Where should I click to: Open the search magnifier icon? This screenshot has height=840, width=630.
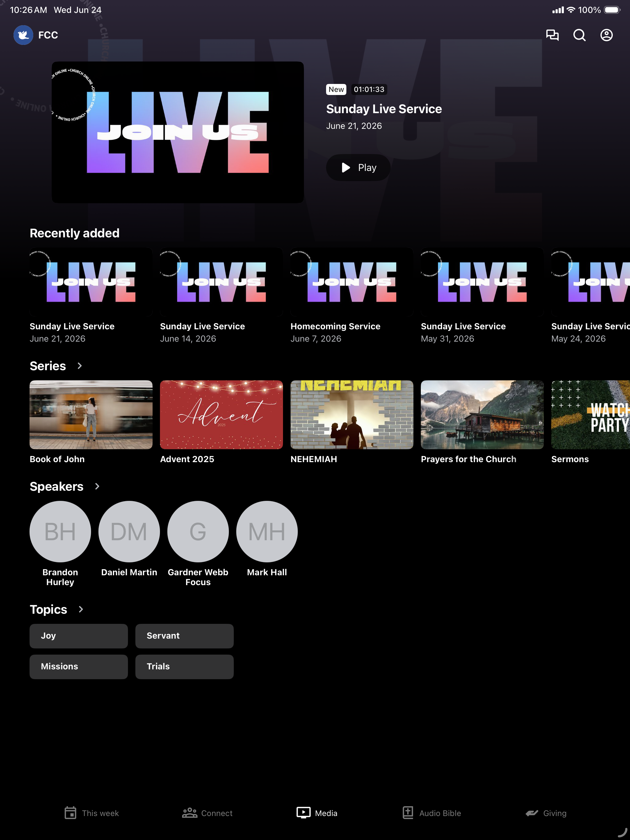pyautogui.click(x=579, y=35)
